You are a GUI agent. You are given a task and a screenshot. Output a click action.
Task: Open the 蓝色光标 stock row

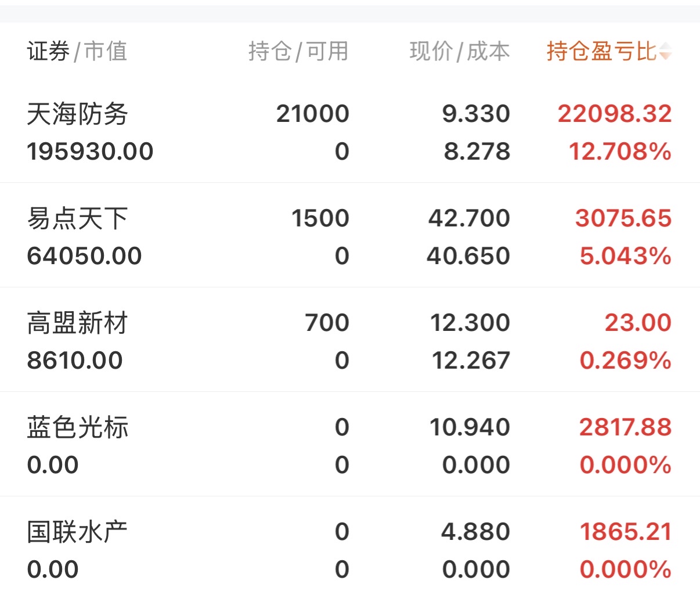pyautogui.click(x=77, y=427)
